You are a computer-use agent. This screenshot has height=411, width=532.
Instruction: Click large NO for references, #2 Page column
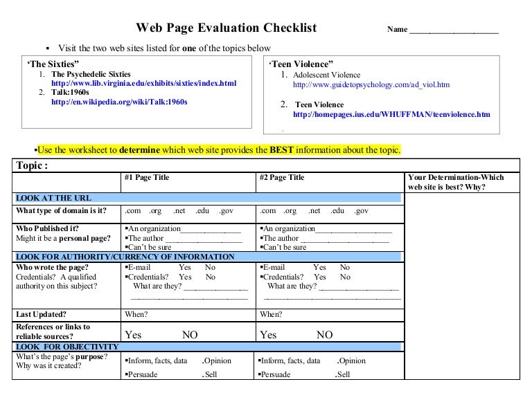[x=324, y=335]
